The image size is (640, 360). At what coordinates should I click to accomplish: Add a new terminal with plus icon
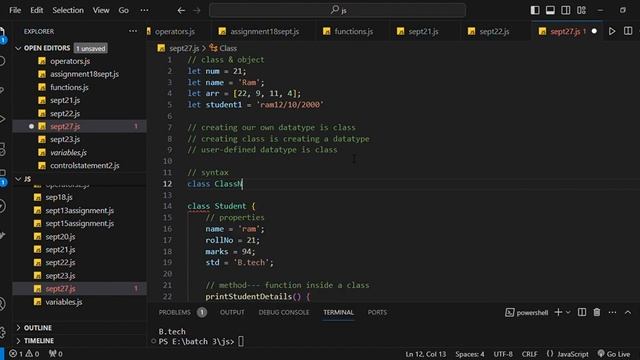click(x=558, y=312)
